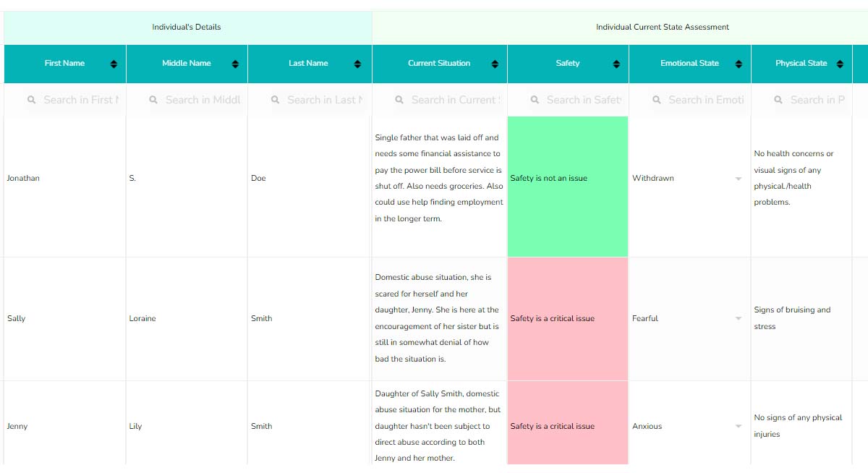Image resolution: width=868 pixels, height=473 pixels.
Task: Click magnifier icon in First Name search
Action: [x=32, y=100]
